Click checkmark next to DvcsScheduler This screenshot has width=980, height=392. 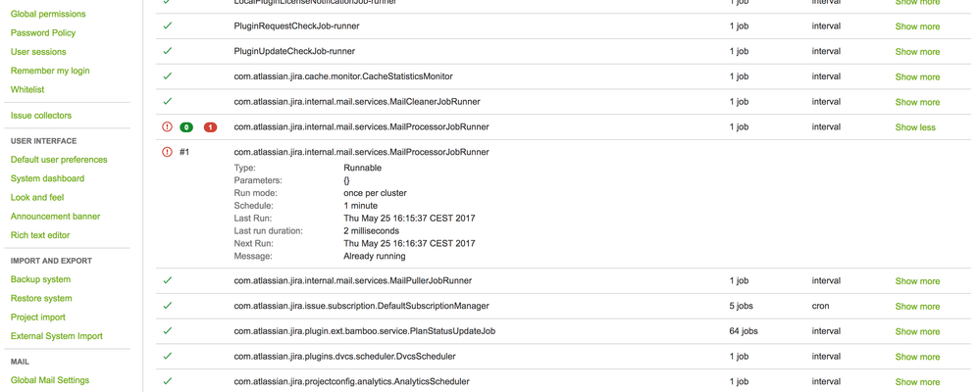click(x=167, y=356)
